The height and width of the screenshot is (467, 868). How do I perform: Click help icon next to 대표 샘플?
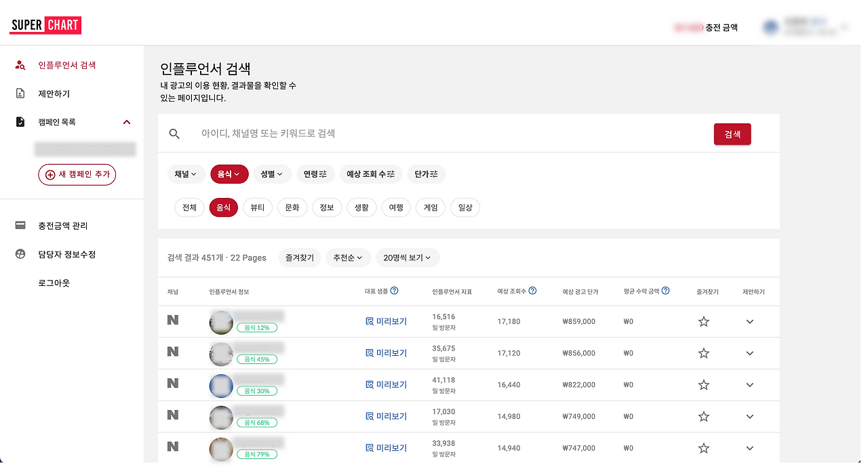[x=394, y=291]
